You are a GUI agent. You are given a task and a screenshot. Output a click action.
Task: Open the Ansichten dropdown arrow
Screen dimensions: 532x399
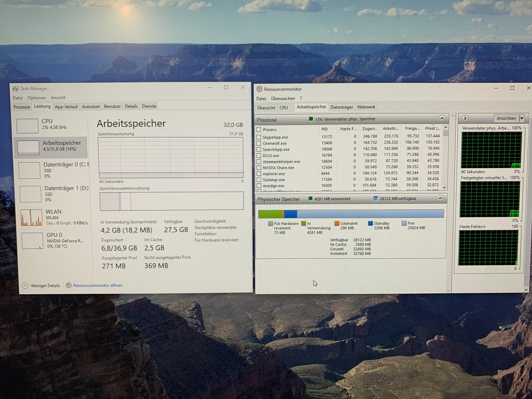[x=521, y=118]
